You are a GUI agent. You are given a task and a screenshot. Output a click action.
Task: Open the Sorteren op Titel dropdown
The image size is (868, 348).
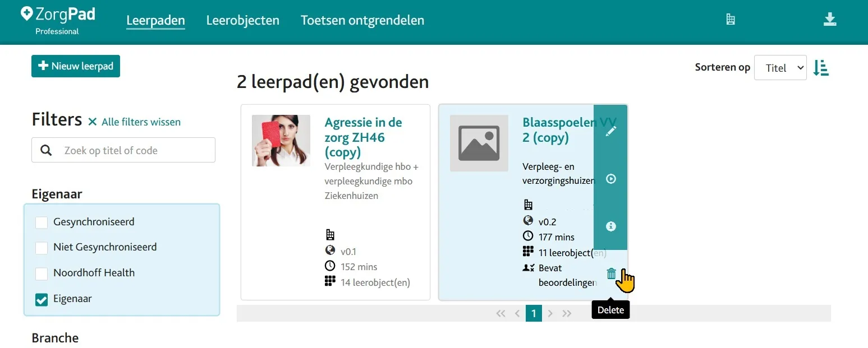(780, 68)
